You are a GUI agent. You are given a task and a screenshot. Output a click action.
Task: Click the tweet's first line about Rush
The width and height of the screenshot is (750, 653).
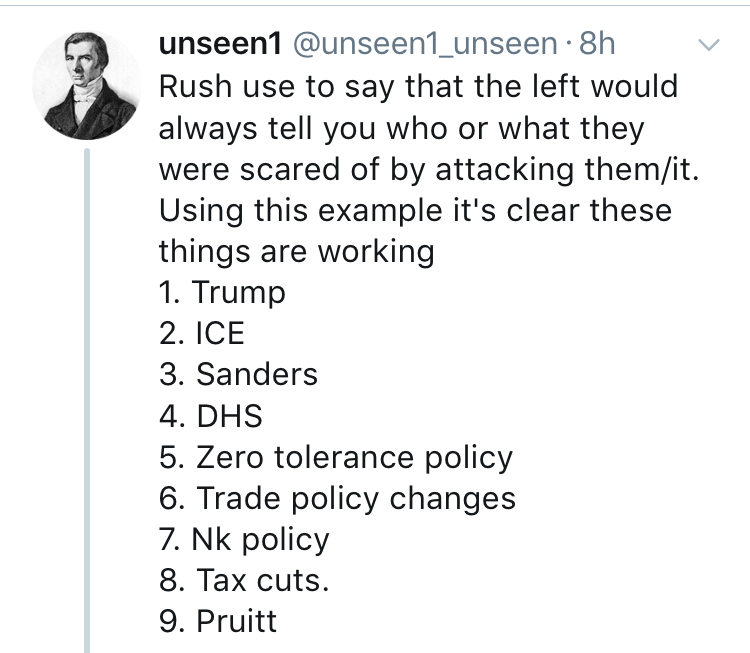(418, 86)
